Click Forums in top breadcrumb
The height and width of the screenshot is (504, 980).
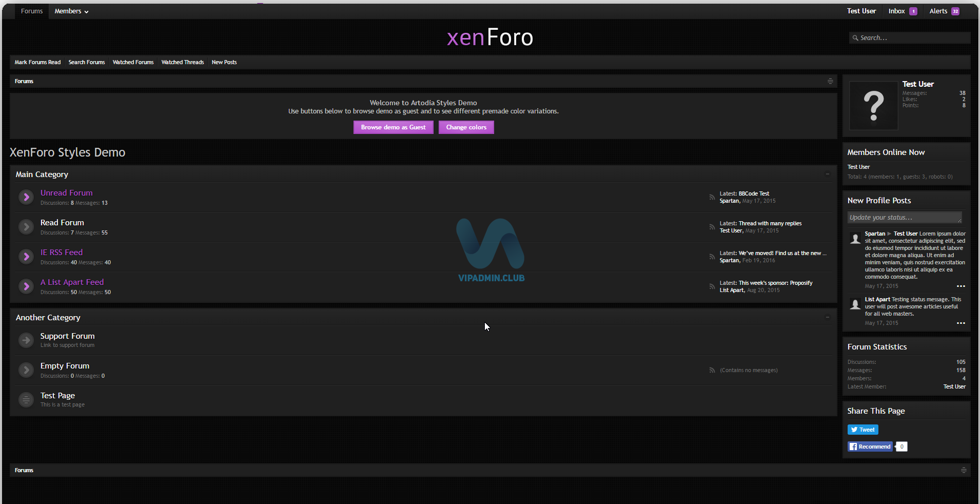coord(24,81)
